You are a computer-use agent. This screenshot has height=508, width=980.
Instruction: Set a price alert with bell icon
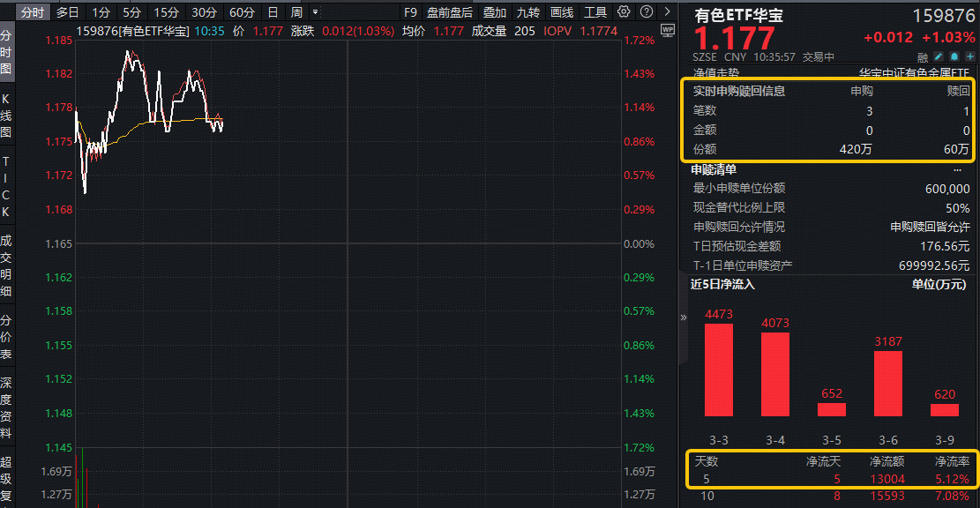[954, 56]
